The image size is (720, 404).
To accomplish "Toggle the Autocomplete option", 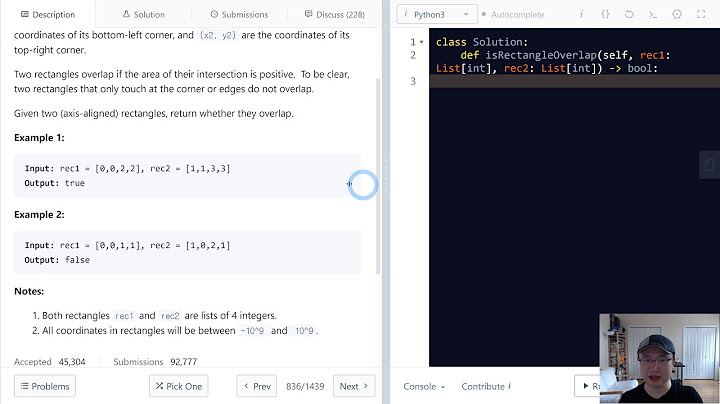I will point(512,14).
